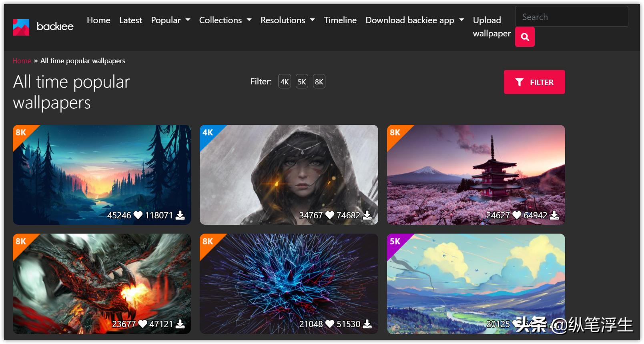Click the 74682 downloads count
644x344 pixels.
[x=348, y=215]
